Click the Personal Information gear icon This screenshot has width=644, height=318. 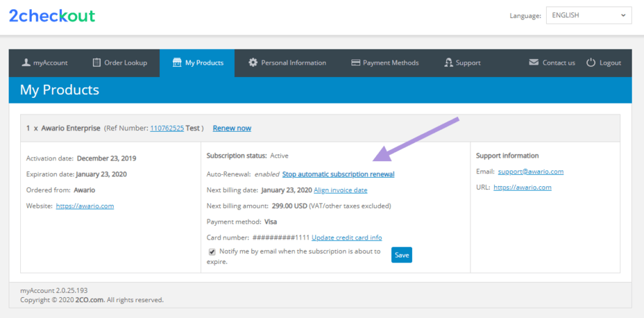coord(253,62)
